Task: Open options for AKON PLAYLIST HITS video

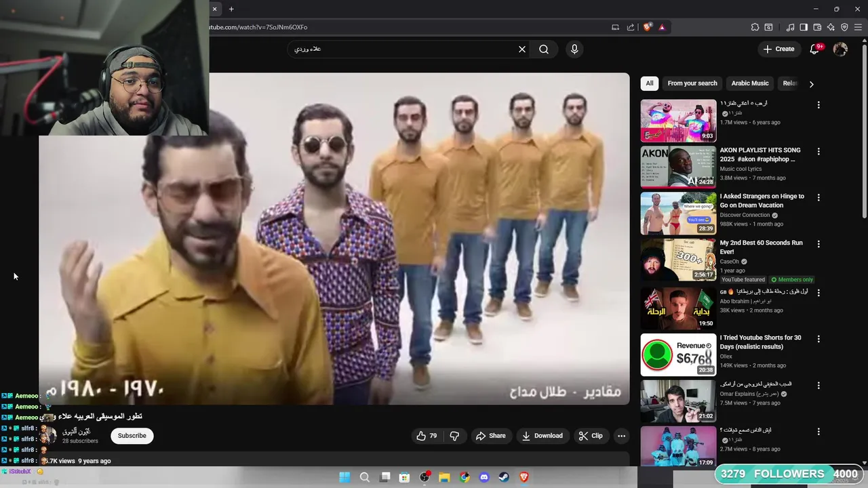Action: point(818,151)
